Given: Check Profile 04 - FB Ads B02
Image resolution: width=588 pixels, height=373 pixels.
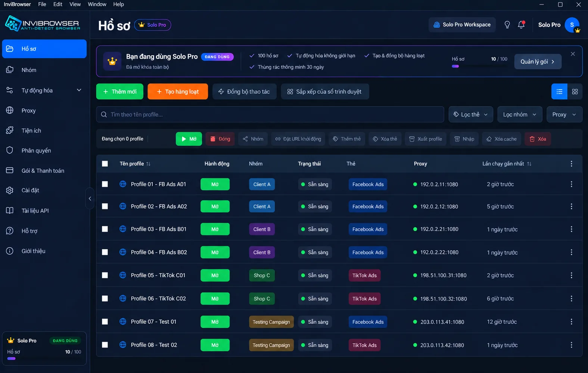Looking at the screenshot, I should tap(105, 252).
